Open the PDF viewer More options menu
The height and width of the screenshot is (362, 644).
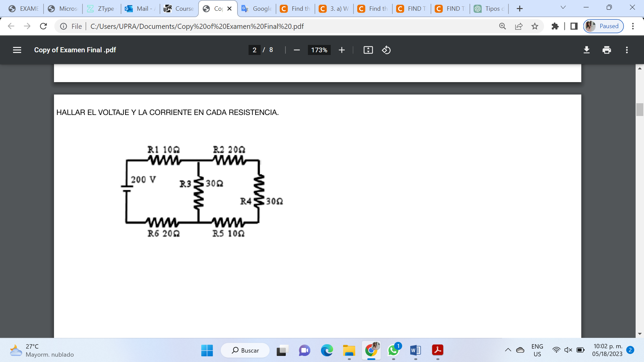click(x=627, y=50)
